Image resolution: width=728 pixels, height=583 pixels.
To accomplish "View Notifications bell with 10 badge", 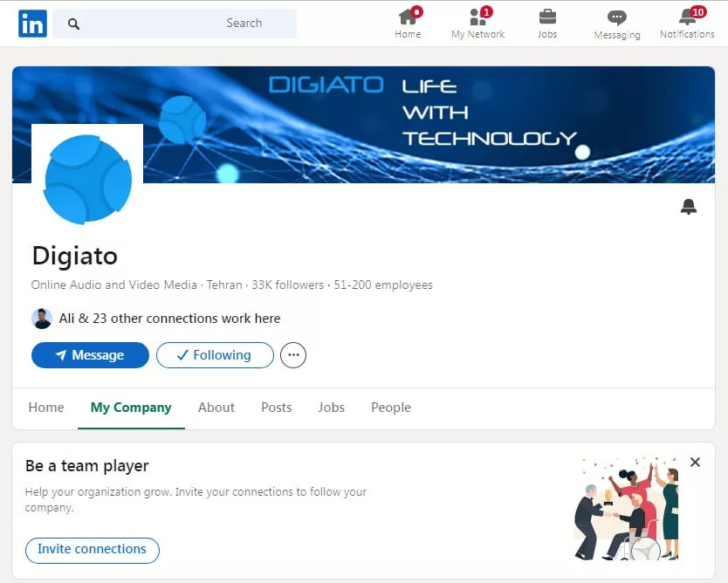I will pos(687,17).
